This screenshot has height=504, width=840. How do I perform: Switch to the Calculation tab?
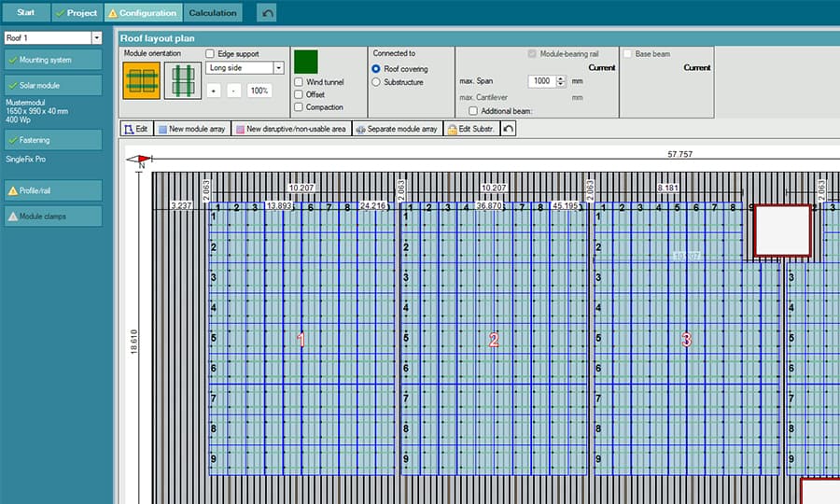coord(214,13)
